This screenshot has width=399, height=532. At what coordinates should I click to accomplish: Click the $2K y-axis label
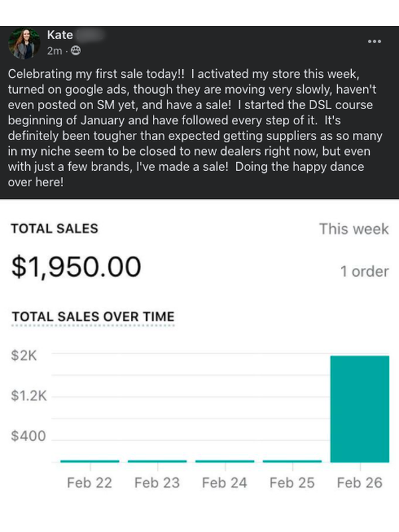pyautogui.click(x=23, y=356)
